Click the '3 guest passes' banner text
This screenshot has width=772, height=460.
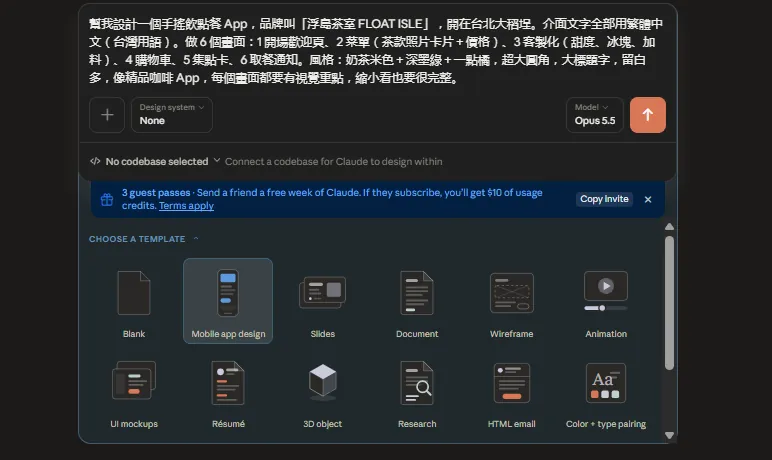156,193
